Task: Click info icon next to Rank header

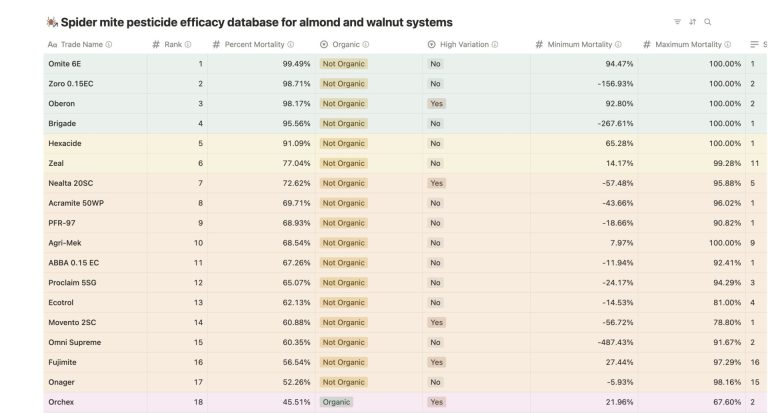Action: click(188, 45)
